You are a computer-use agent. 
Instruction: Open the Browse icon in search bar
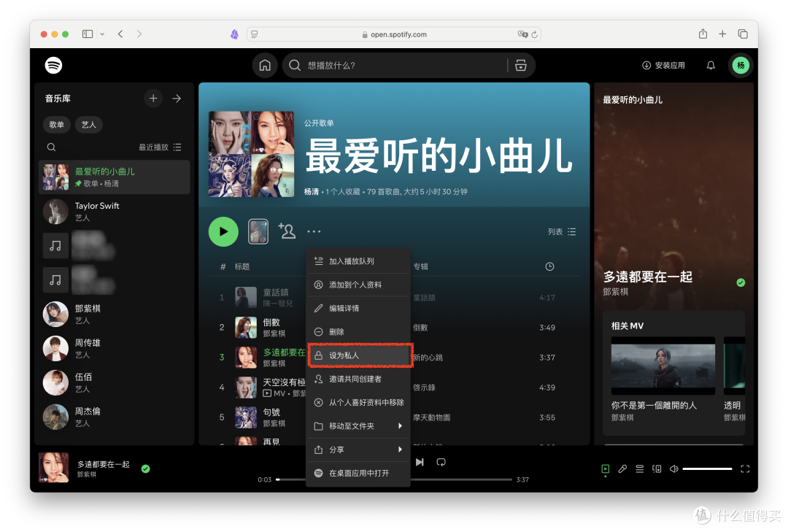(x=521, y=66)
